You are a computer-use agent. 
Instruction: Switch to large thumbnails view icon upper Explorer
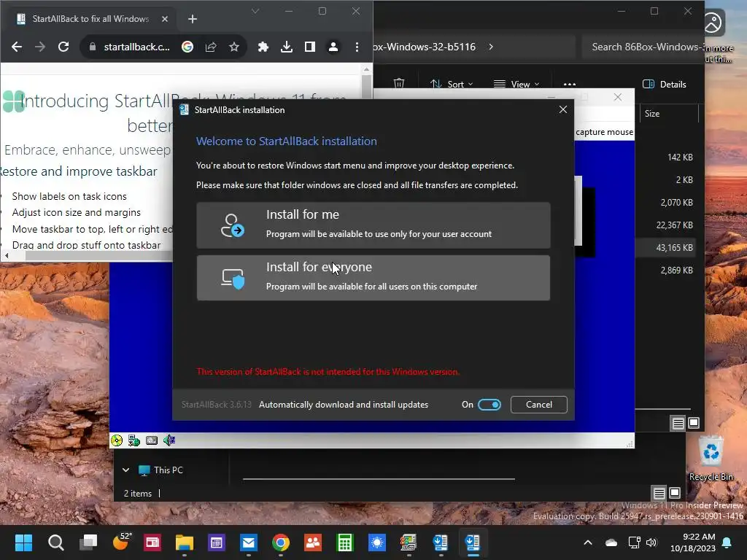click(x=694, y=423)
